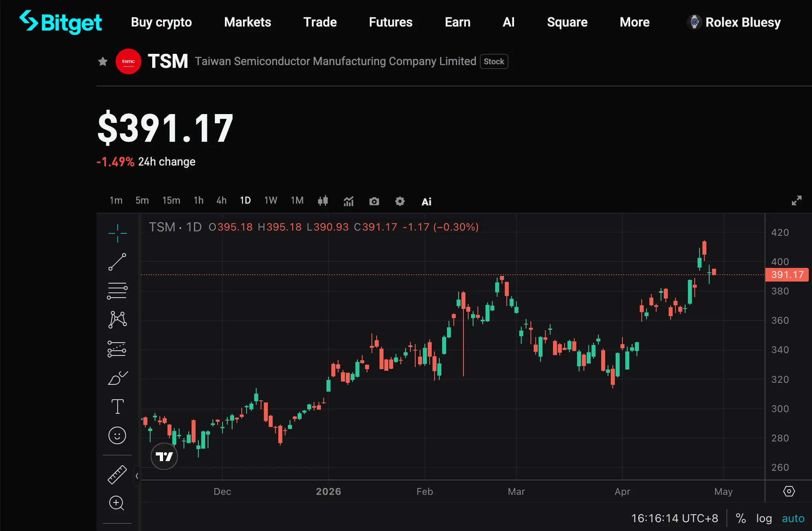The image size is (812, 531).
Task: Open the Futures menu
Action: (x=390, y=22)
